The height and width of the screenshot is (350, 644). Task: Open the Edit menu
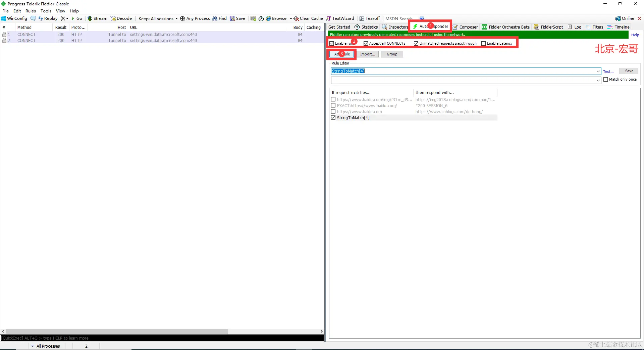click(17, 11)
